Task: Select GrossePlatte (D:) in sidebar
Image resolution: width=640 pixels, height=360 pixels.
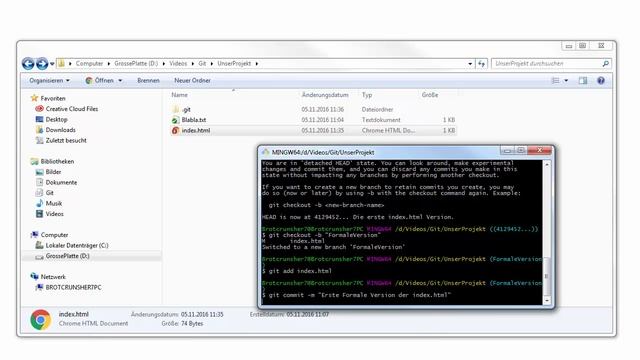Action: 67,256
